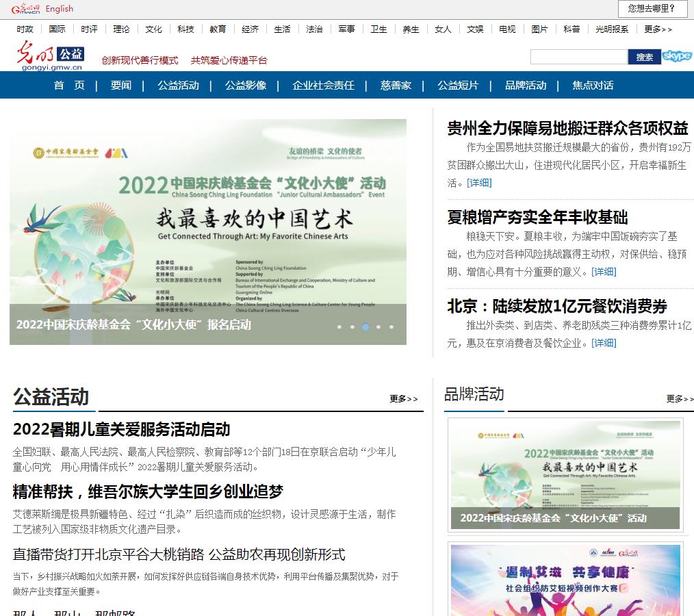This screenshot has height=616, width=694.
Task: Open the 文化小大使 活动 thumbnail in 品牌活动
Action: pyautogui.click(x=565, y=474)
